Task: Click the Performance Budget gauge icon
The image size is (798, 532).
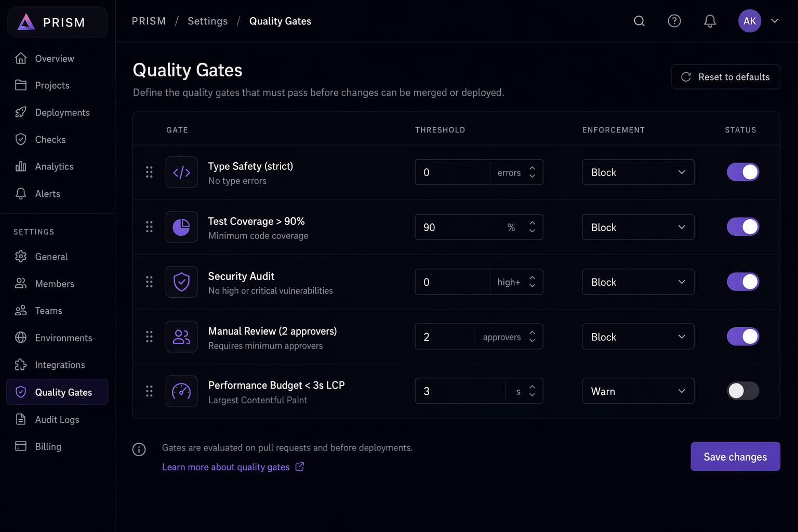Action: (181, 391)
